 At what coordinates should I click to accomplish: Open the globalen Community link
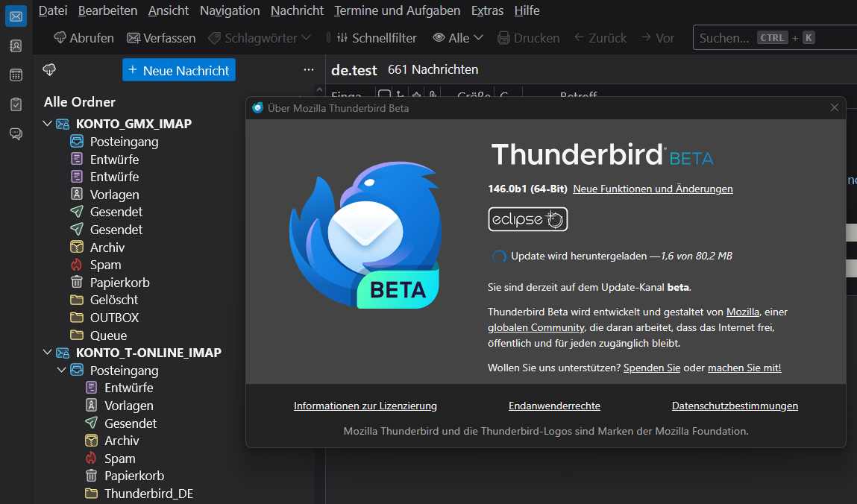pos(536,327)
